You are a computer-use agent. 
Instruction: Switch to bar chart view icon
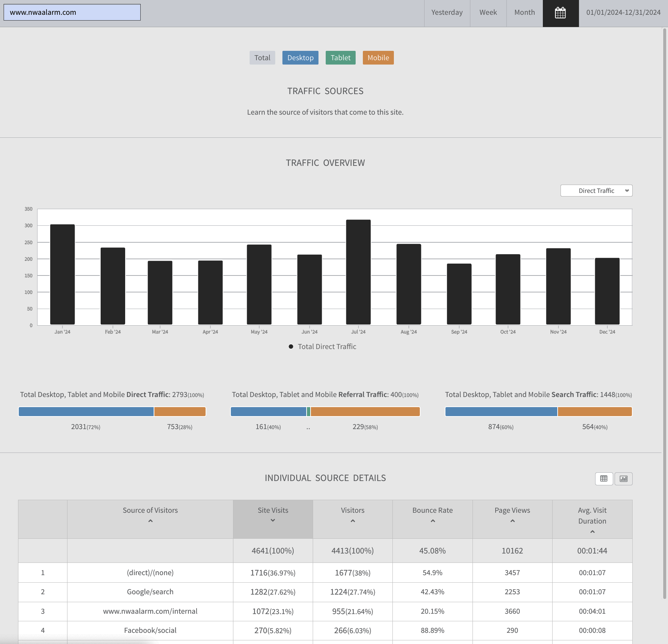pos(624,478)
